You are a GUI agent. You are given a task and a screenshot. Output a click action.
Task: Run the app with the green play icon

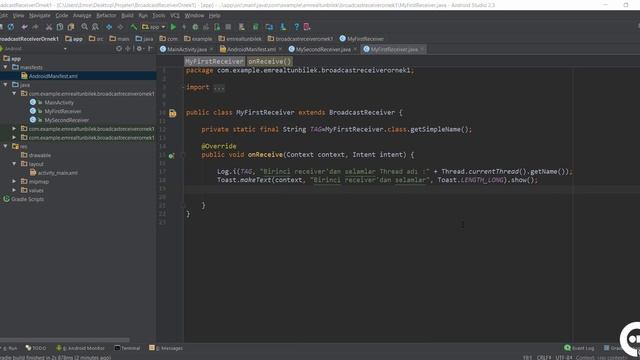point(173,27)
